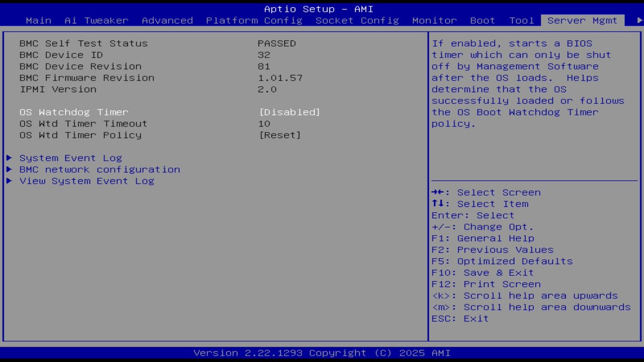Expand the View System Event Log entry
Screen dimensions: 644x362
point(9,181)
